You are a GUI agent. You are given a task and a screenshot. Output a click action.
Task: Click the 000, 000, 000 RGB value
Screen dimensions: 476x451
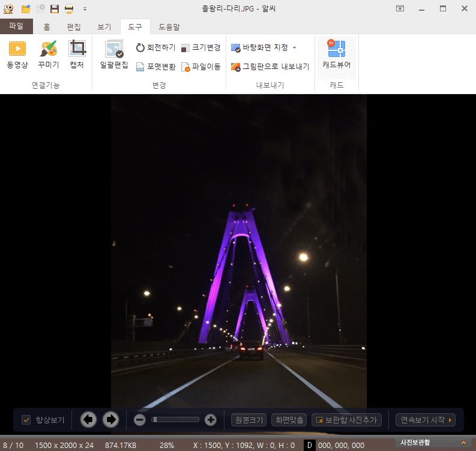point(341,445)
